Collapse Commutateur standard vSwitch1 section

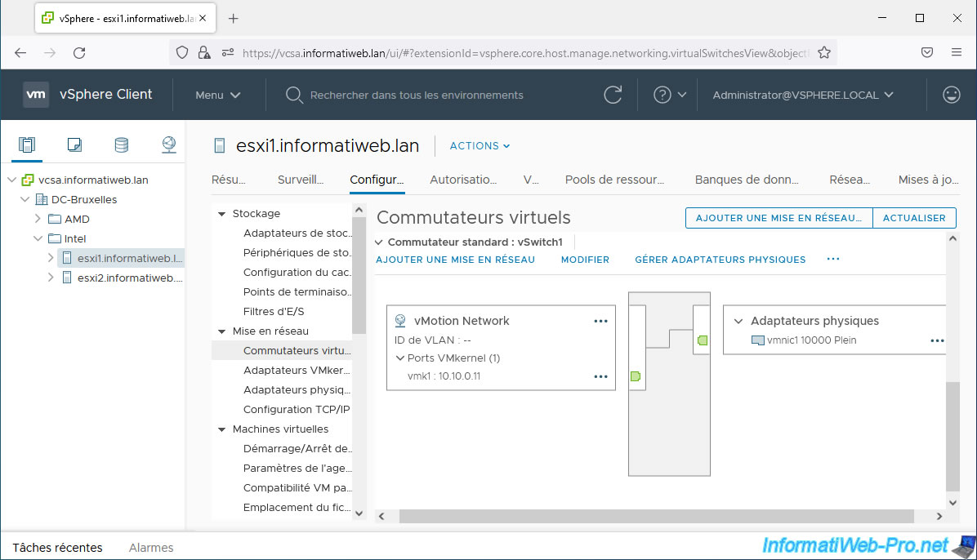point(379,242)
